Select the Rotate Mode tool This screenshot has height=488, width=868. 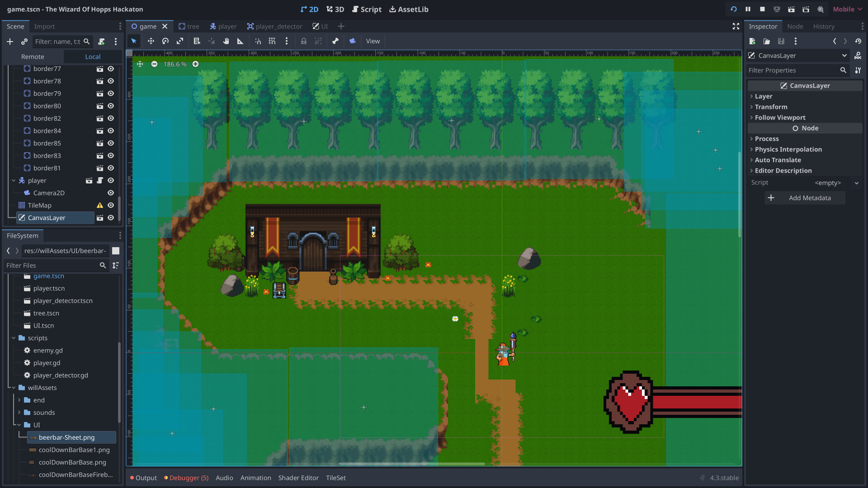coord(165,41)
